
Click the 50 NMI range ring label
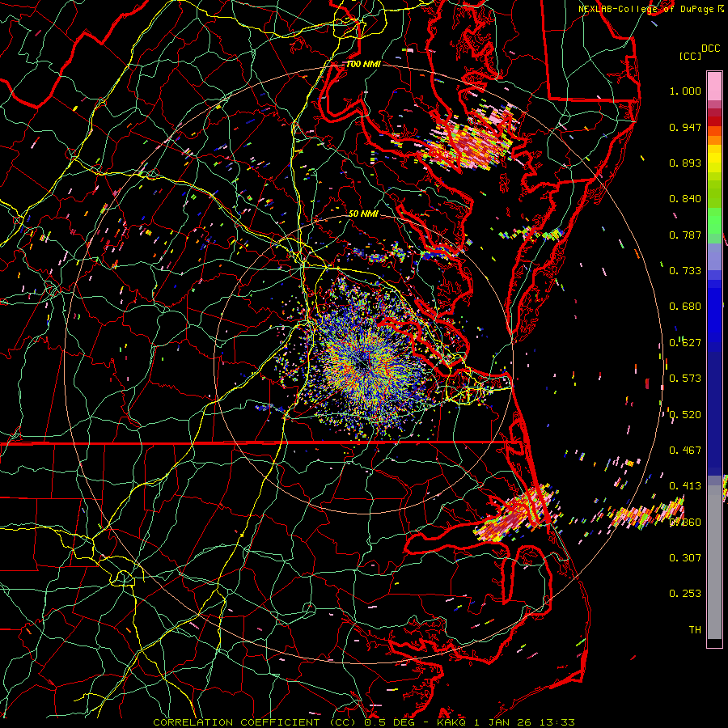(x=363, y=214)
